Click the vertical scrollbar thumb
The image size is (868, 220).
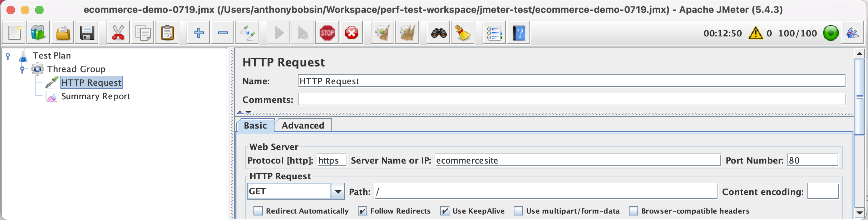click(x=860, y=97)
